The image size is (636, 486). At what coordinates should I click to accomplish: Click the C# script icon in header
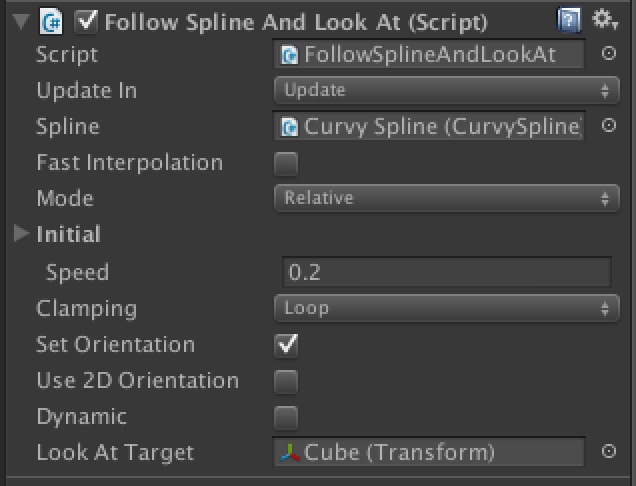point(51,22)
